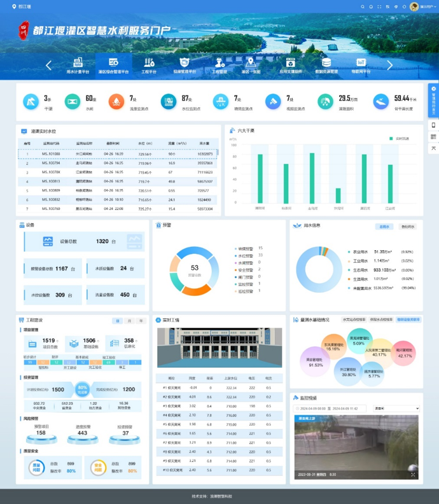This screenshot has height=504, width=439.
Task: Switch to the 物联设备关联率 tab
Action: [408, 319]
